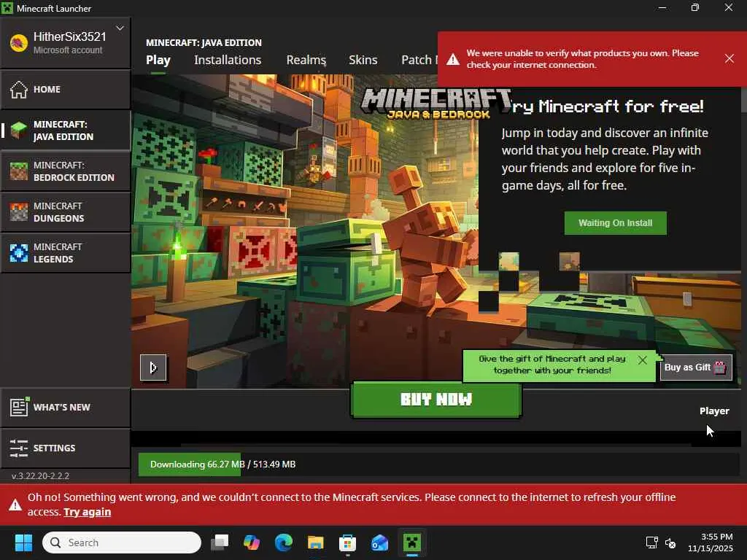The width and height of the screenshot is (747, 560).
Task: Open Outlook from taskbar
Action: pyautogui.click(x=379, y=542)
